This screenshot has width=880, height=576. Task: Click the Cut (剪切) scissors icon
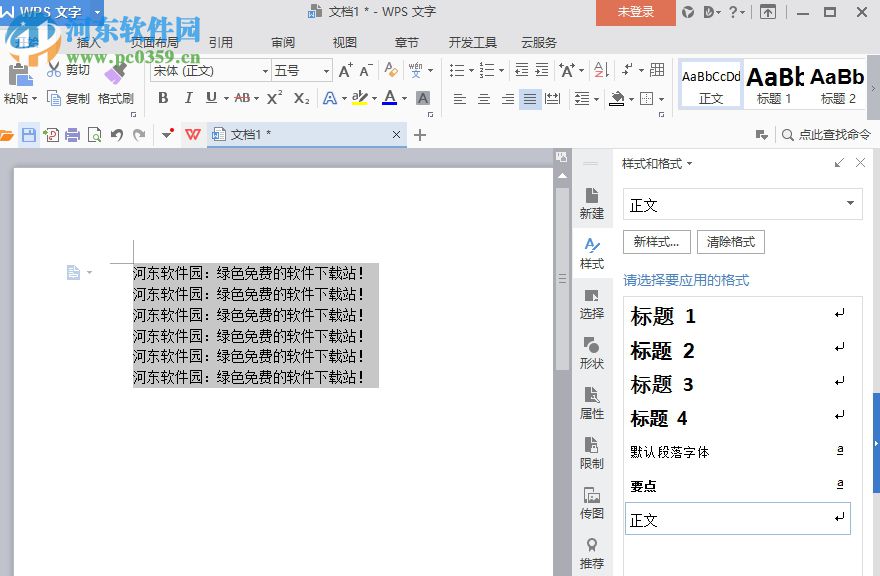coord(54,70)
